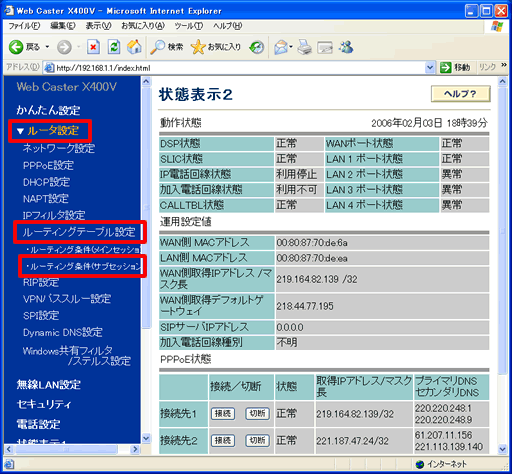Click the page icon in address bar
This screenshot has width=512, height=474.
click(x=49, y=68)
